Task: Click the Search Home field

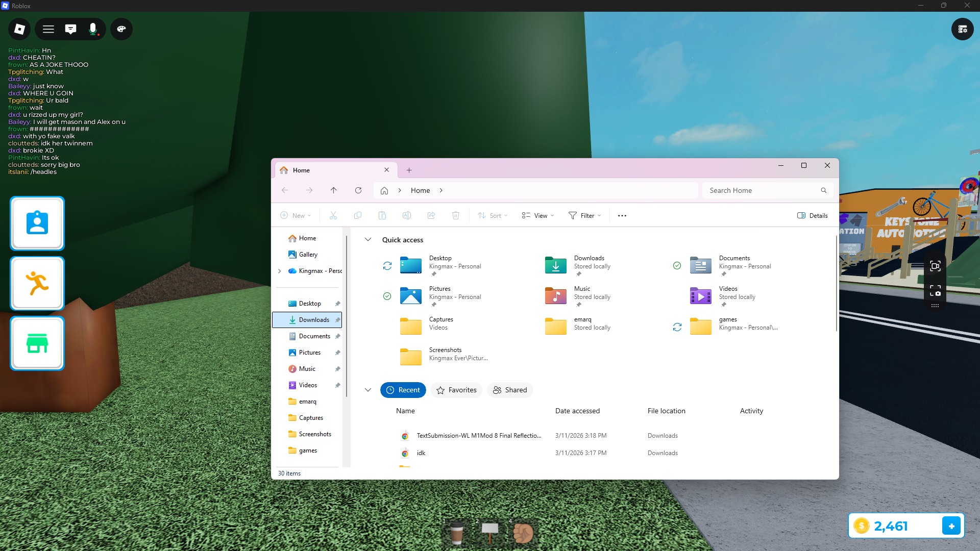Action: (x=768, y=190)
